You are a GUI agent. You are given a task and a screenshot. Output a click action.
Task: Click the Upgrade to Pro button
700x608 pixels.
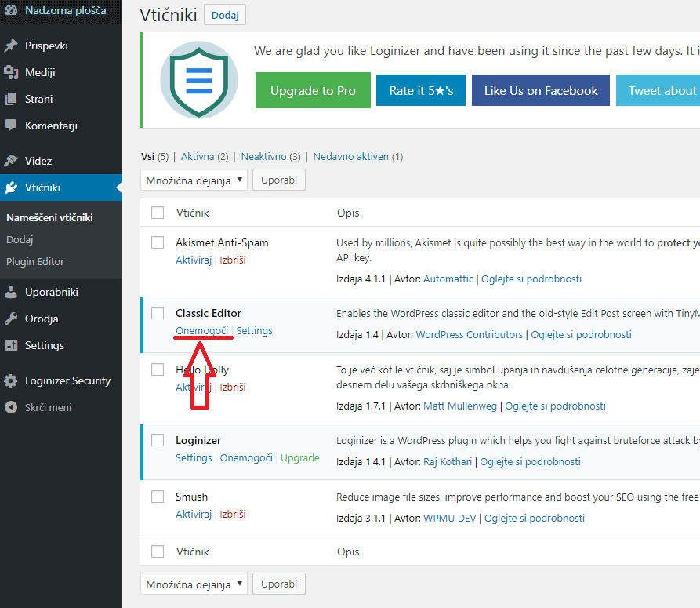click(x=313, y=90)
